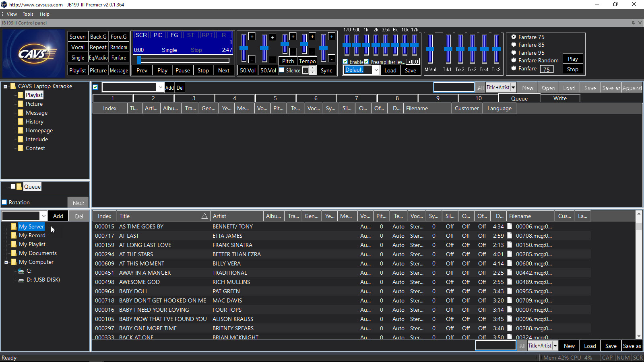Click the C: drive icon

(x=21, y=271)
